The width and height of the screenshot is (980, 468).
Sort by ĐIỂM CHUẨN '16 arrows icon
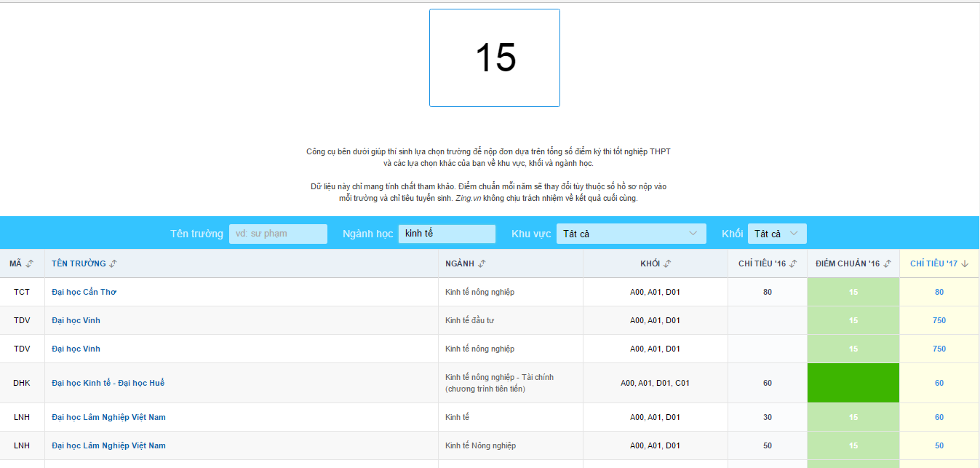887,263
